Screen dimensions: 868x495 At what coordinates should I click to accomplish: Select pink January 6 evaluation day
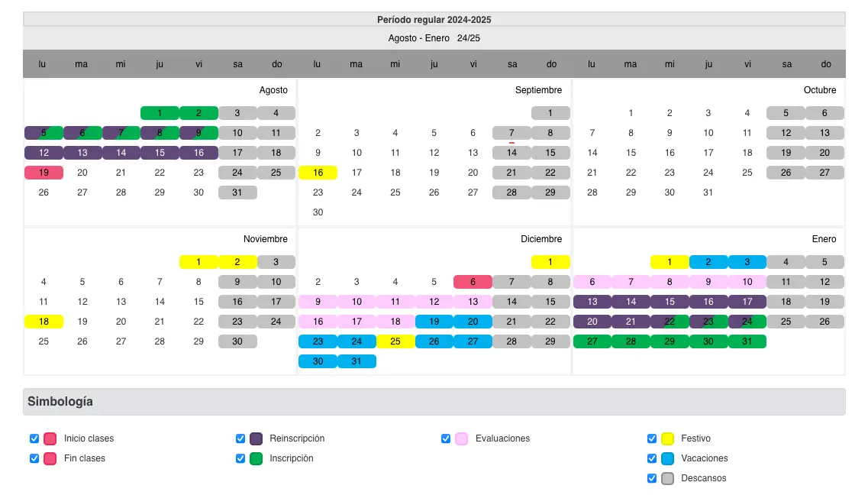(592, 282)
